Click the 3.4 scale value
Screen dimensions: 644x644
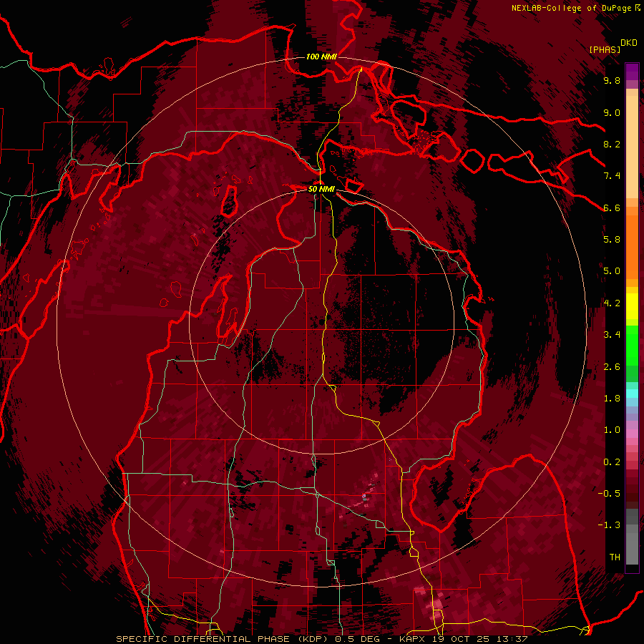(x=612, y=335)
